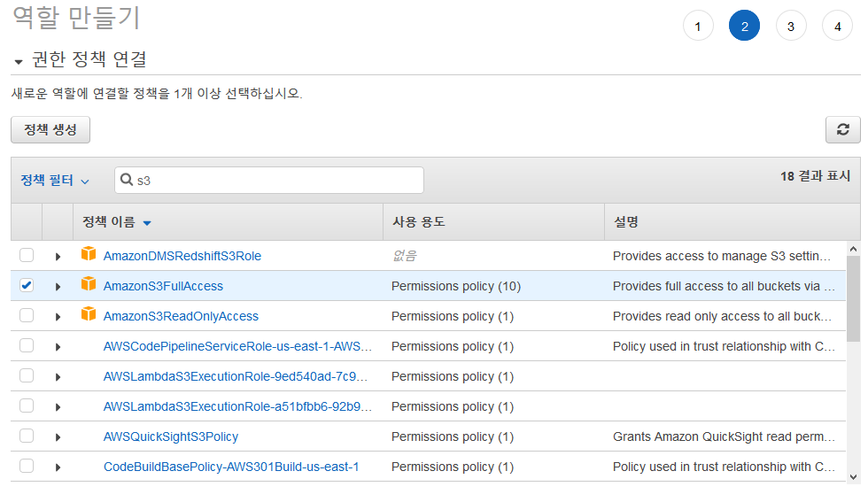The image size is (868, 502).
Task: Click the 정책 생성 button
Action: pos(50,129)
